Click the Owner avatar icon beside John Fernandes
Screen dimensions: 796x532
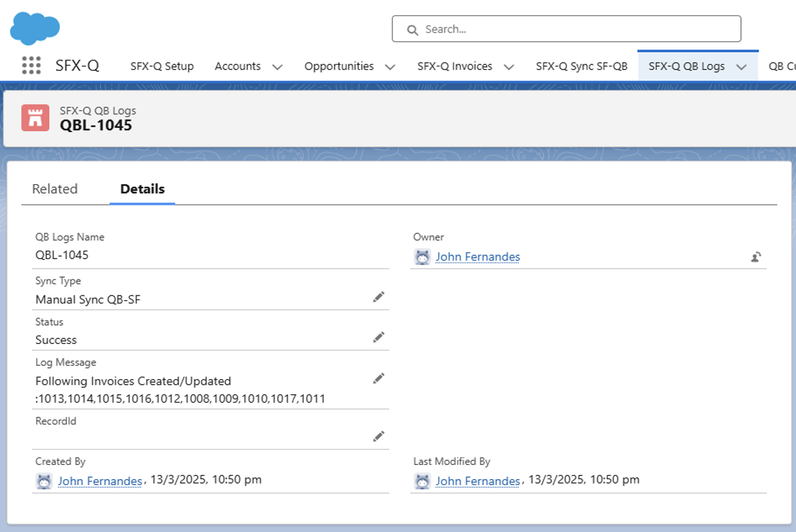[x=422, y=257]
